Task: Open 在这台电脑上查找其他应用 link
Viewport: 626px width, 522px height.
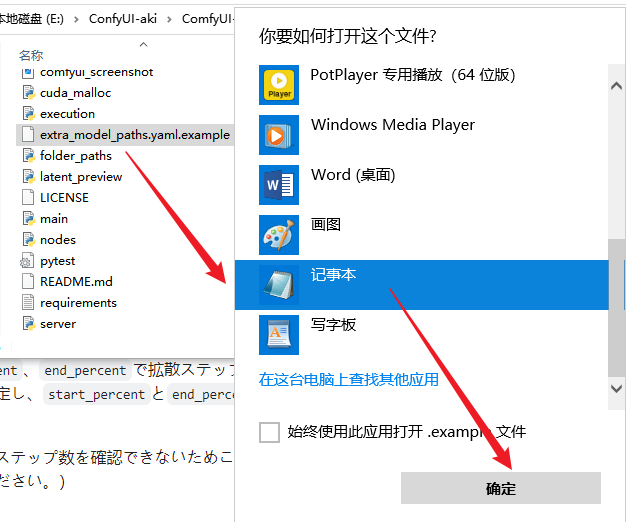Action: [349, 379]
